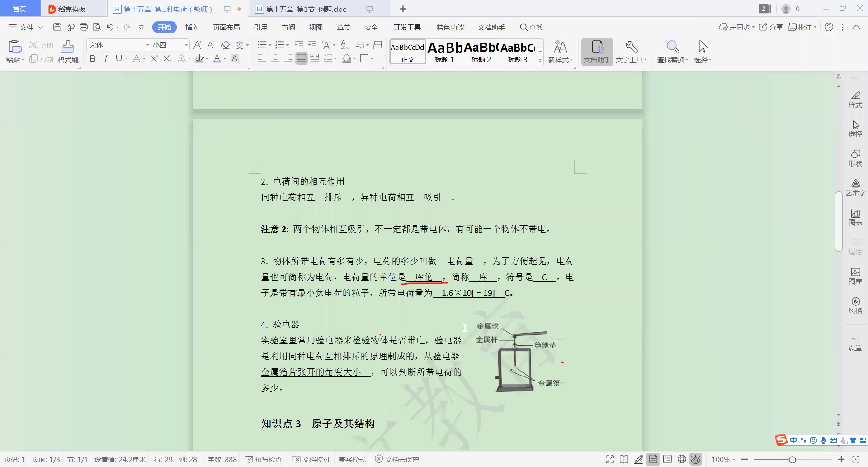Increase font size with the A+ icon
Image resolution: width=868 pixels, height=467 pixels.
click(x=198, y=45)
